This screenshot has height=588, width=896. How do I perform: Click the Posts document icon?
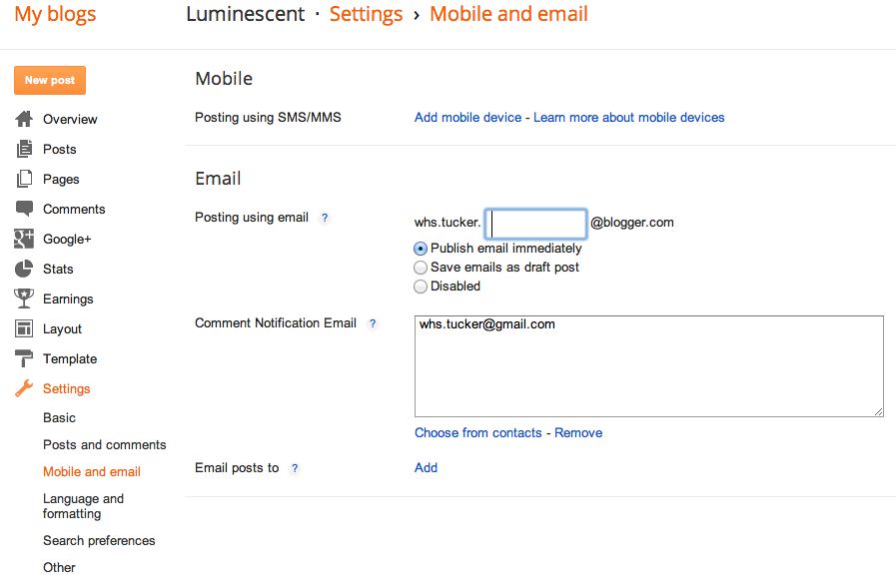pos(24,149)
